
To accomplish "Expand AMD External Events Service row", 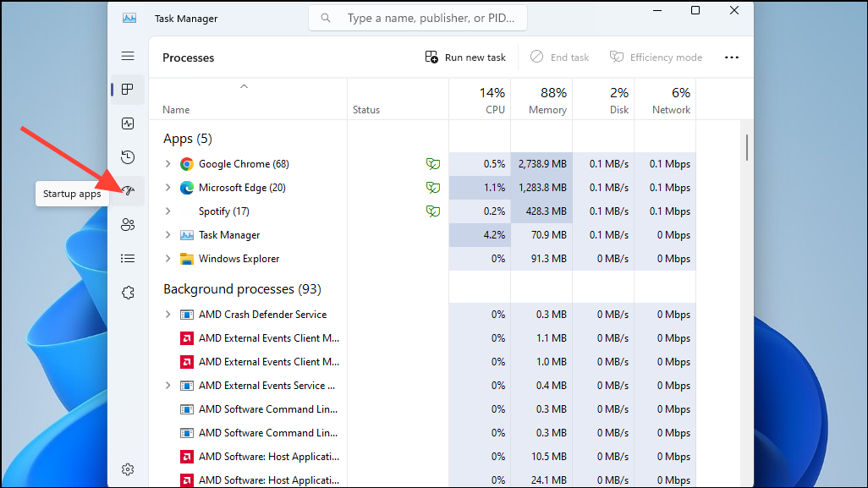I will pyautogui.click(x=168, y=386).
